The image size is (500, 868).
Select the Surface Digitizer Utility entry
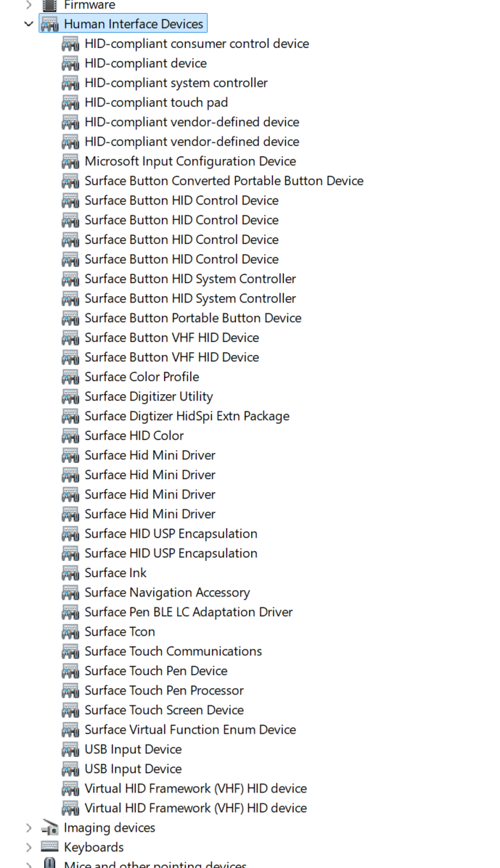pos(148,396)
